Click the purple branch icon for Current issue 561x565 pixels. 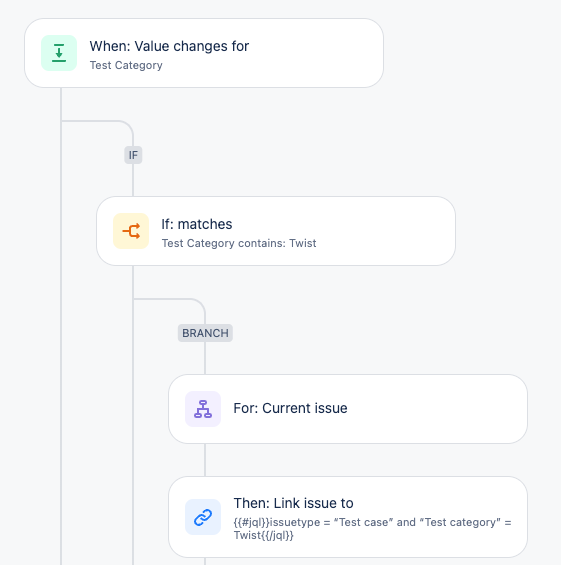[203, 409]
